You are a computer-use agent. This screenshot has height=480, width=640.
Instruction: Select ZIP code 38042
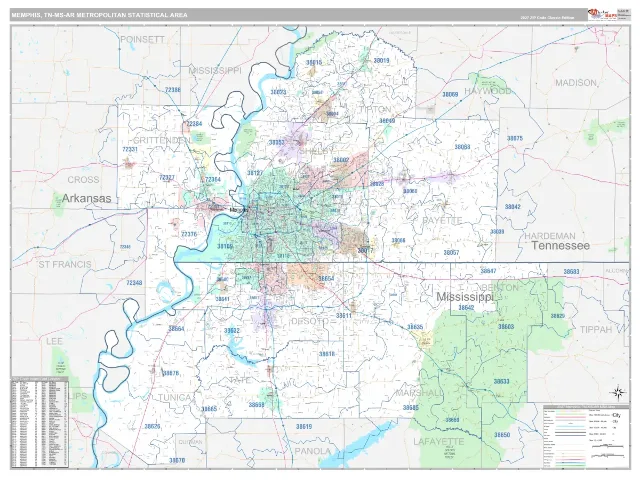pyautogui.click(x=513, y=207)
